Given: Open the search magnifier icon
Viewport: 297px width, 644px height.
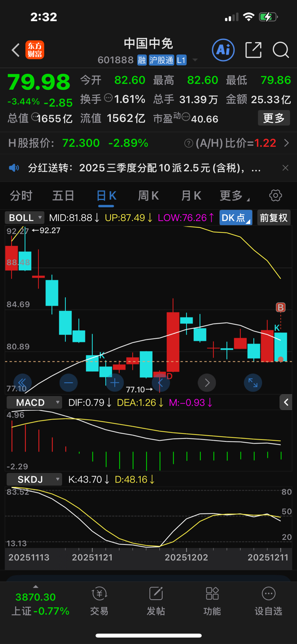Looking at the screenshot, I should click(281, 50).
